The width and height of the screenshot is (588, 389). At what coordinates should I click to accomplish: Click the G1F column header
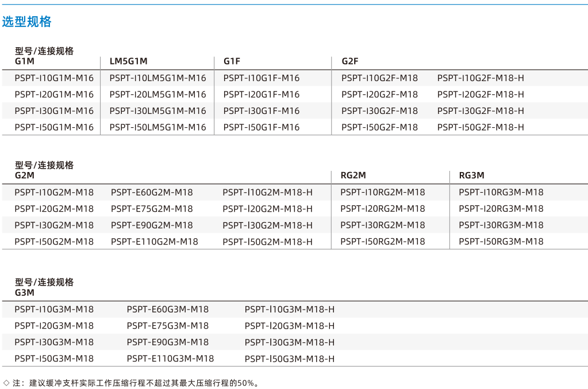click(x=232, y=61)
